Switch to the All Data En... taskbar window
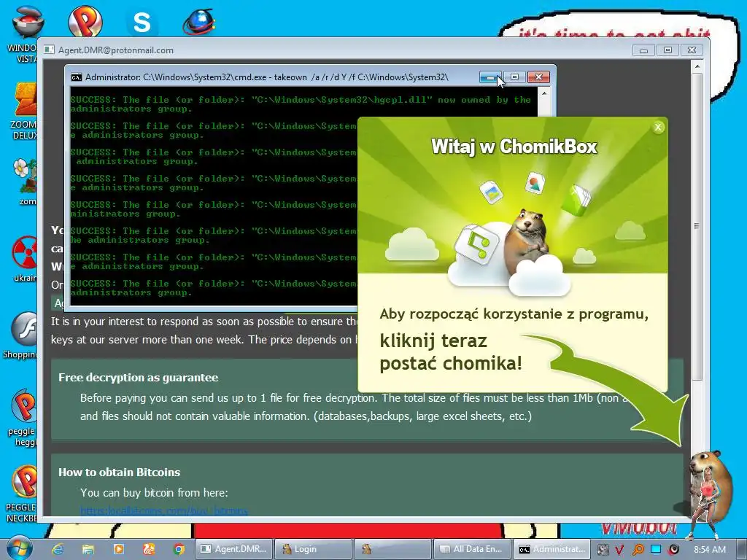Viewport: 747px width, 560px height. pyautogui.click(x=472, y=549)
